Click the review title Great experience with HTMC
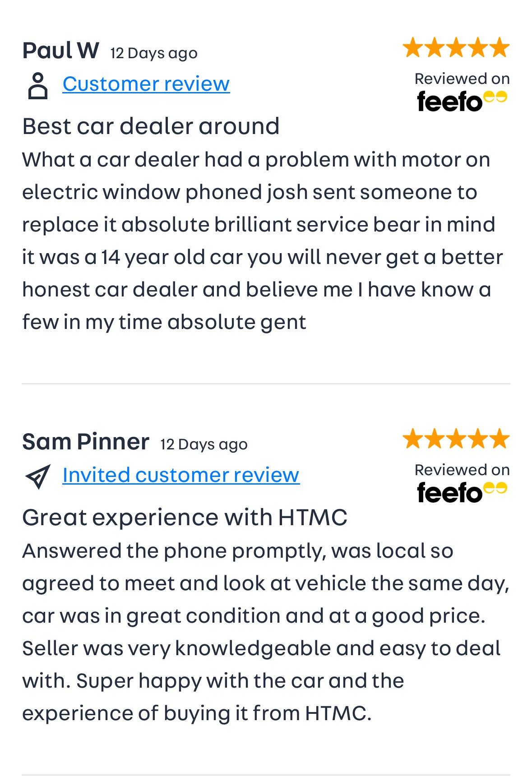 tap(185, 517)
